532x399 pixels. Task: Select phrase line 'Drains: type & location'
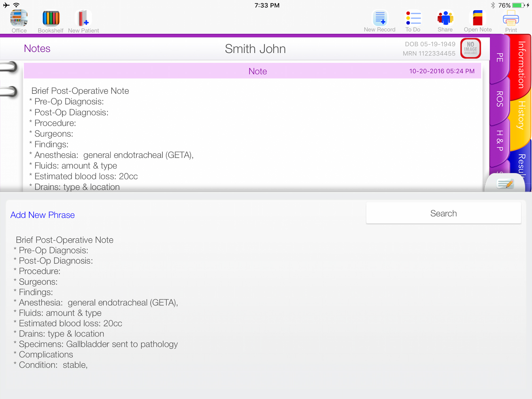(x=61, y=334)
